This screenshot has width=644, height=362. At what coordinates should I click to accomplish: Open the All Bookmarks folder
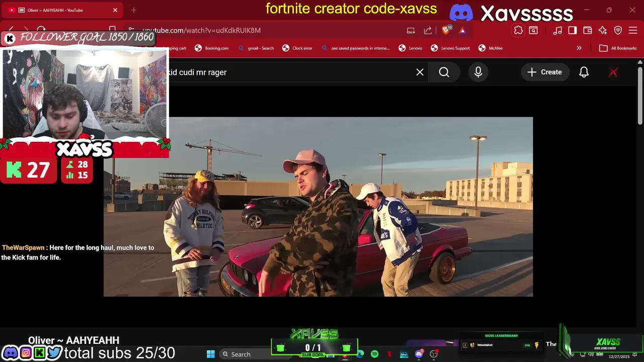point(618,48)
